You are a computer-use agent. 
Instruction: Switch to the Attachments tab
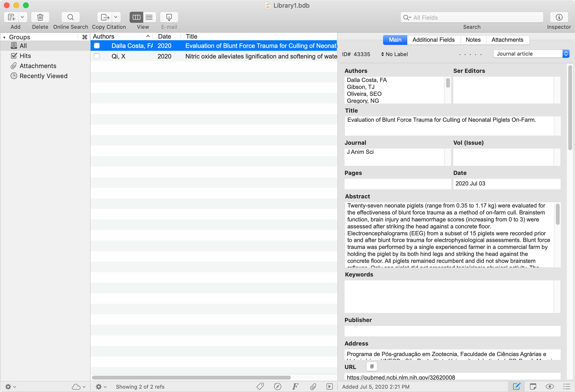tap(507, 40)
